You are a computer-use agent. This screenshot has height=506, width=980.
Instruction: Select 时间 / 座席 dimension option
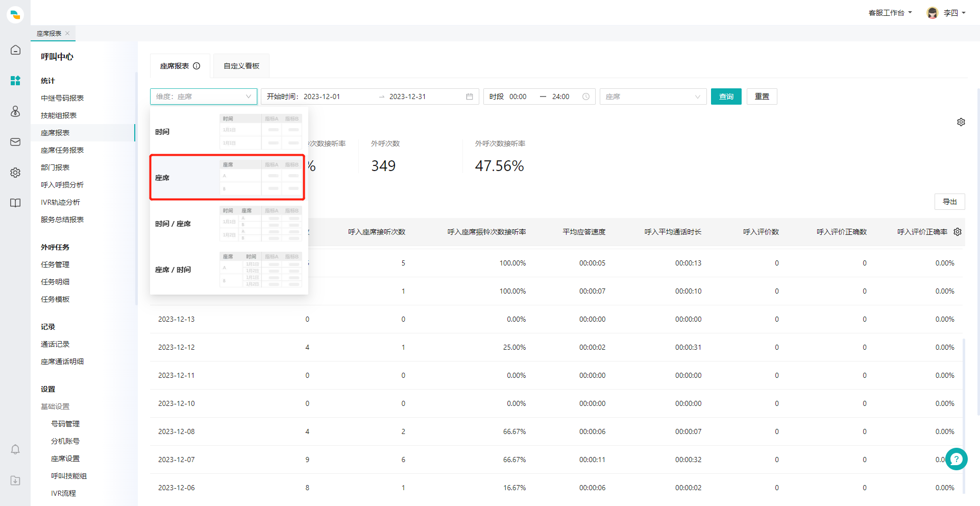point(229,224)
